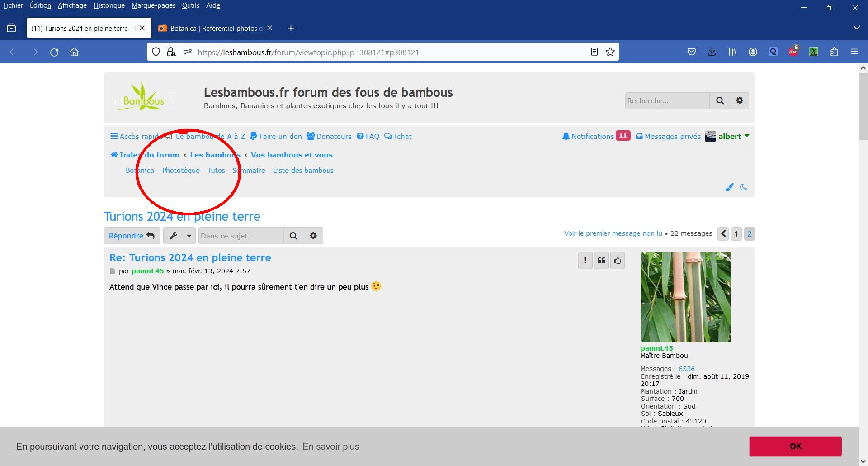Expand the list all tabs chevron
868x466 pixels.
click(x=856, y=28)
